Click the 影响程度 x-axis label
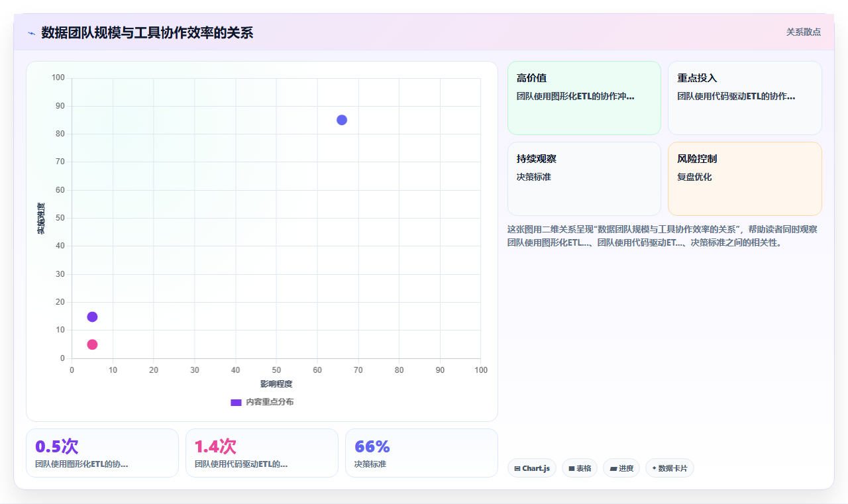 (x=276, y=384)
